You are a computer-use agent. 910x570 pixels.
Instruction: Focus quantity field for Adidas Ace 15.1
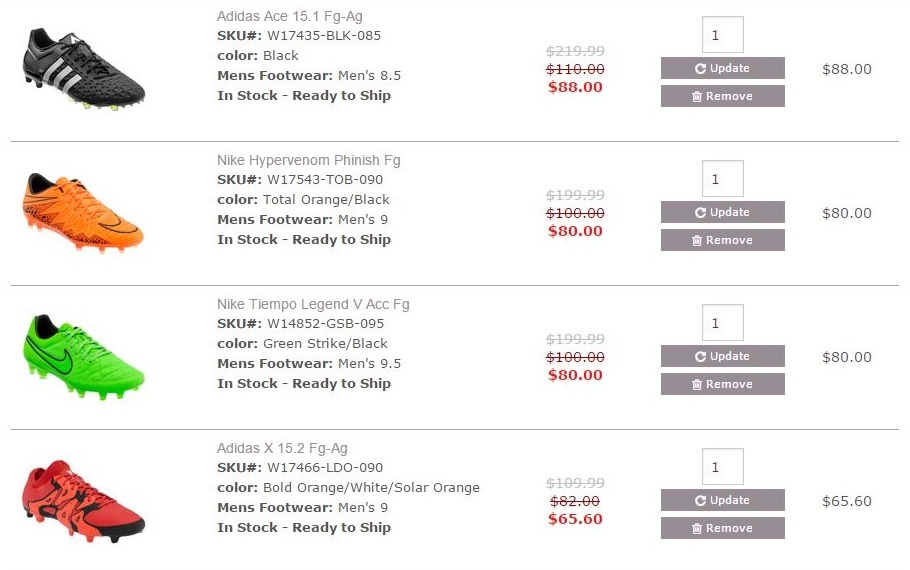[x=722, y=35]
